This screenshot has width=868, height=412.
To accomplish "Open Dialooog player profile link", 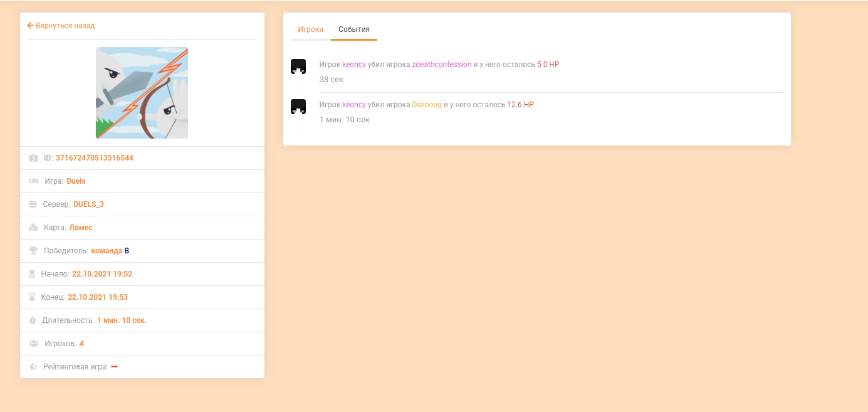I will tap(427, 105).
